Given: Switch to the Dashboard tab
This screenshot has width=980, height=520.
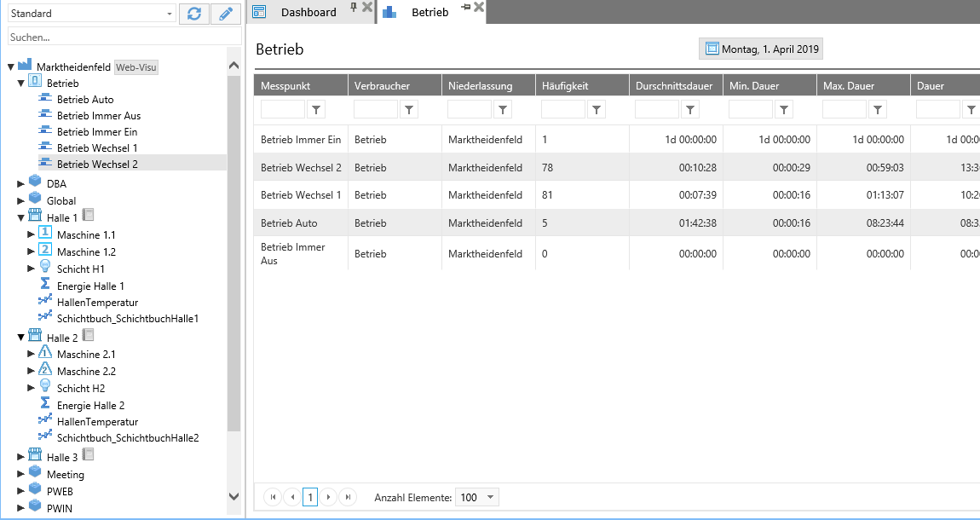Looking at the screenshot, I should click(308, 12).
